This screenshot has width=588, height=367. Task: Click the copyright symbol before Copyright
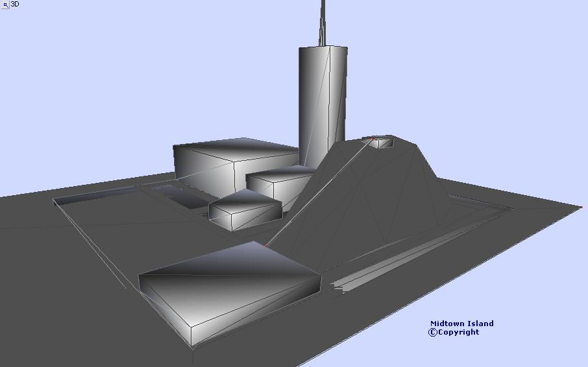pyautogui.click(x=432, y=332)
